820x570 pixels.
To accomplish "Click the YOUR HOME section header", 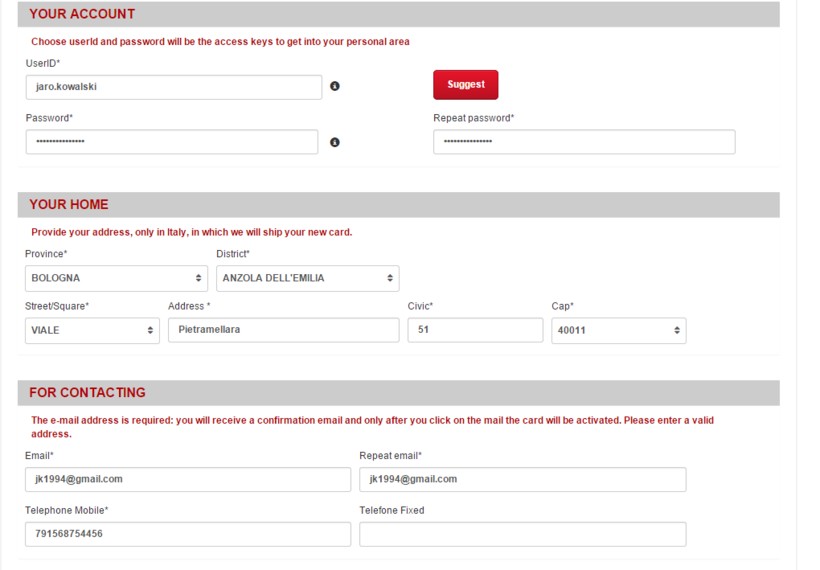I will (x=398, y=204).
